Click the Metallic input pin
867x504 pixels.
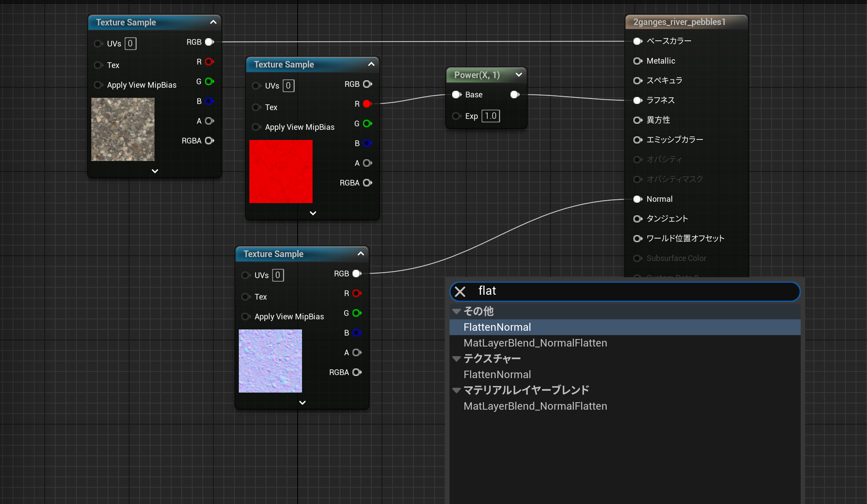[637, 61]
